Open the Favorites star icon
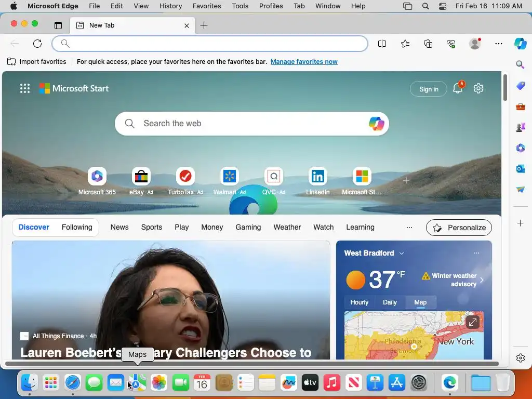 coord(405,44)
